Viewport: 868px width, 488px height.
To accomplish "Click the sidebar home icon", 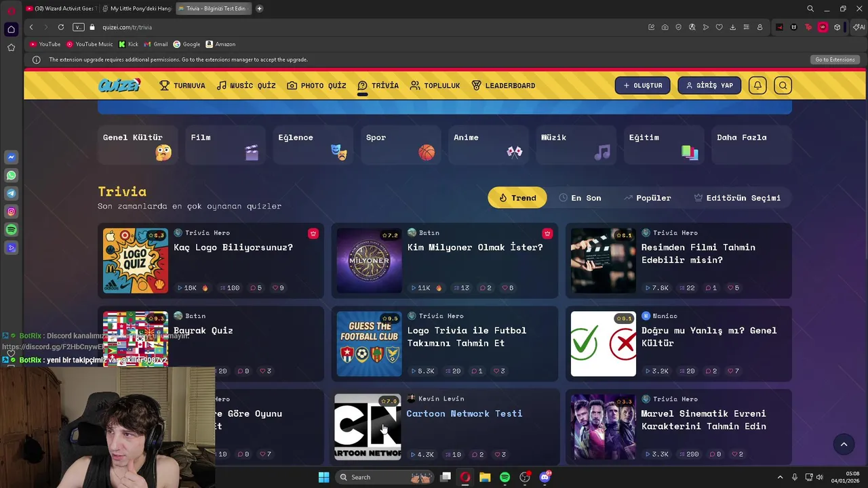I will pyautogui.click(x=11, y=29).
